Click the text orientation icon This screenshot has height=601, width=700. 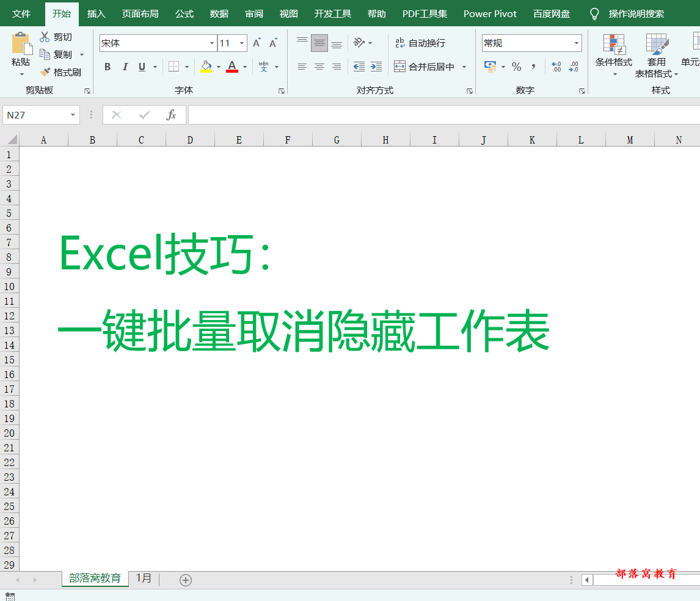click(359, 43)
